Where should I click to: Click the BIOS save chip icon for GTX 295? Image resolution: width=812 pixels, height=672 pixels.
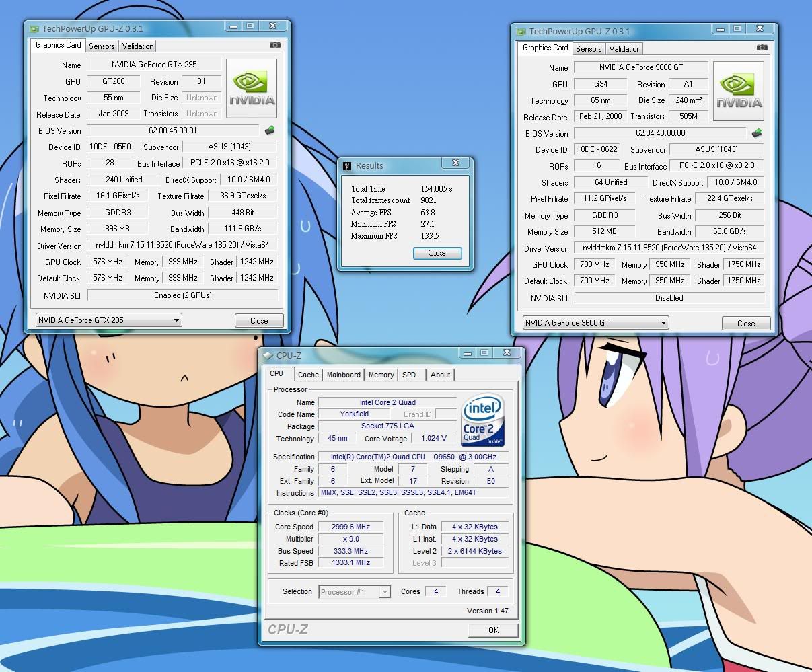270,130
